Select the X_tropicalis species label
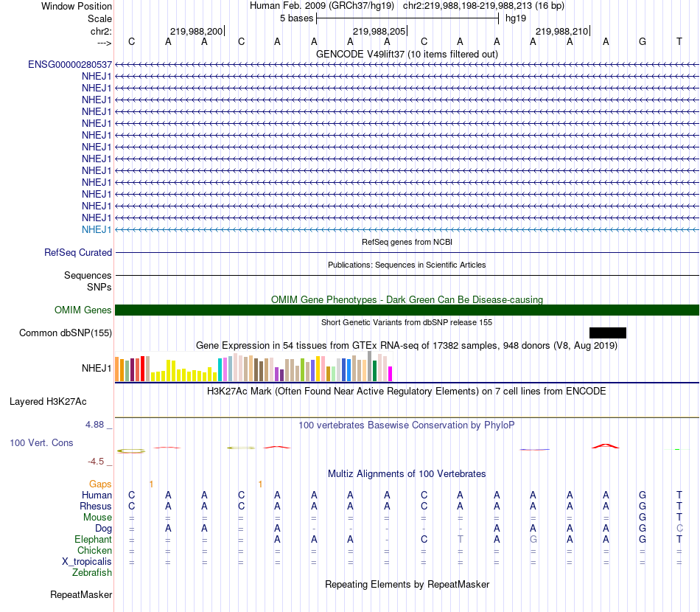Screen dimensions: 700x612 tap(87, 562)
